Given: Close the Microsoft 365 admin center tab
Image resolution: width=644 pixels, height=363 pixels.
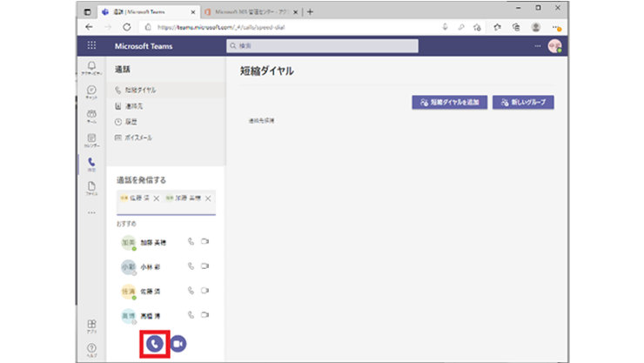Looking at the screenshot, I should click(x=295, y=12).
